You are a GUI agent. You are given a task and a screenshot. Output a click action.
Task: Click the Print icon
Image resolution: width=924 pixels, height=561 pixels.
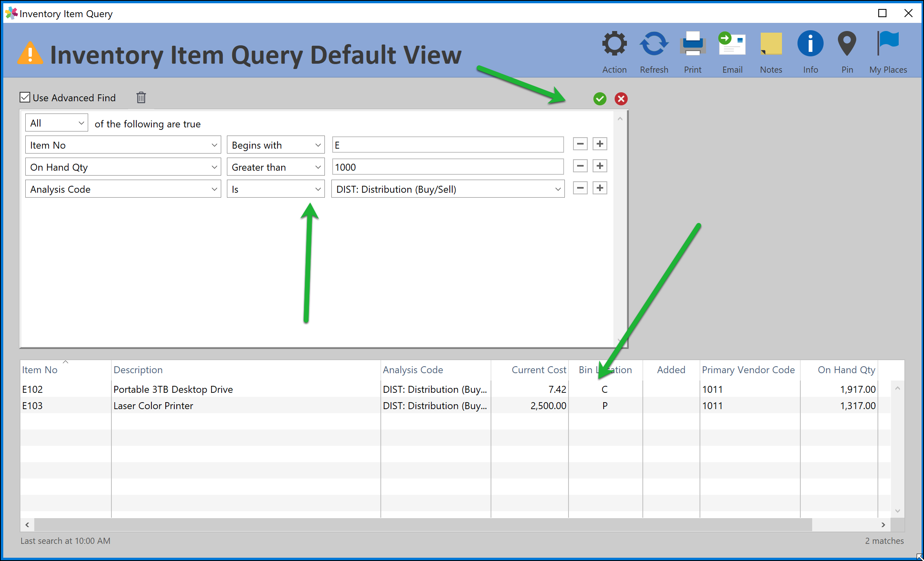[693, 44]
